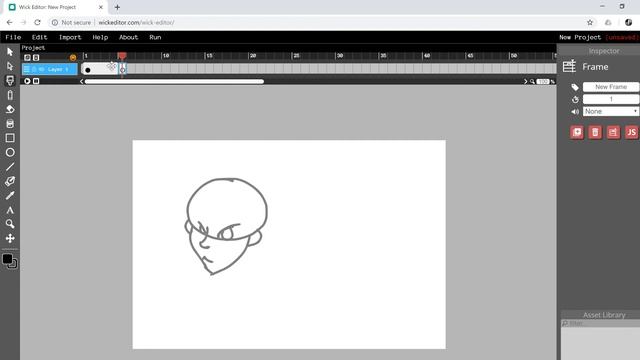The width and height of the screenshot is (640, 360).
Task: Toggle the orange onion skin button
Action: pos(73,58)
